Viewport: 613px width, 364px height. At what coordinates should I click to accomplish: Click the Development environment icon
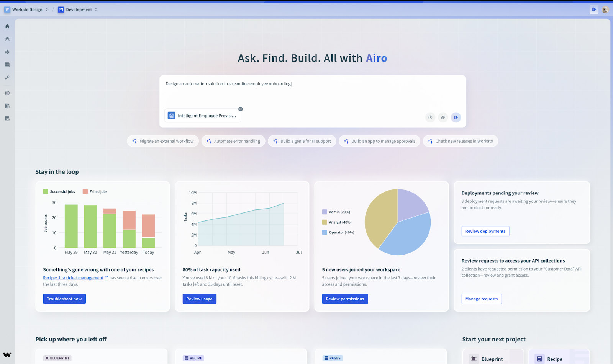pos(61,10)
